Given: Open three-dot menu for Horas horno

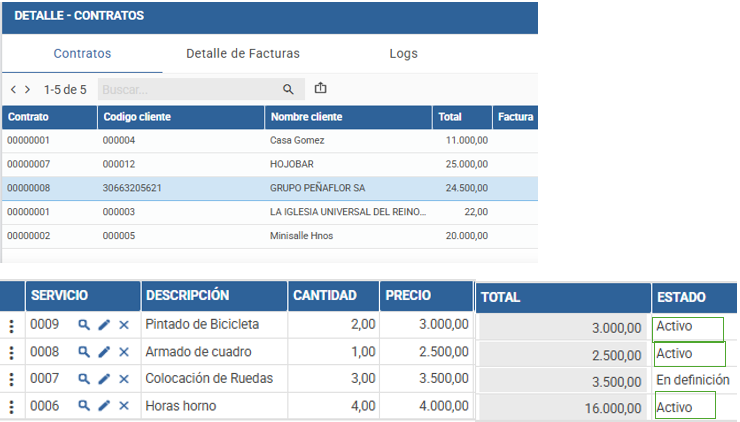Looking at the screenshot, I should (12, 406).
